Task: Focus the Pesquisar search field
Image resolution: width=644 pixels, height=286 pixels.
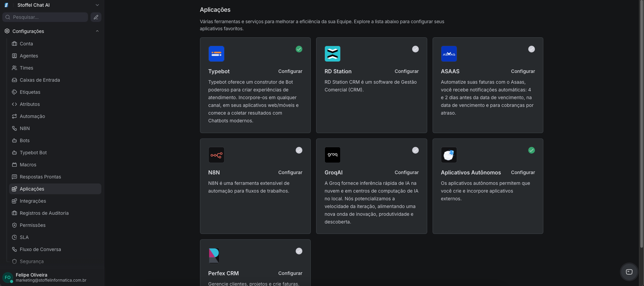Action: (45, 17)
